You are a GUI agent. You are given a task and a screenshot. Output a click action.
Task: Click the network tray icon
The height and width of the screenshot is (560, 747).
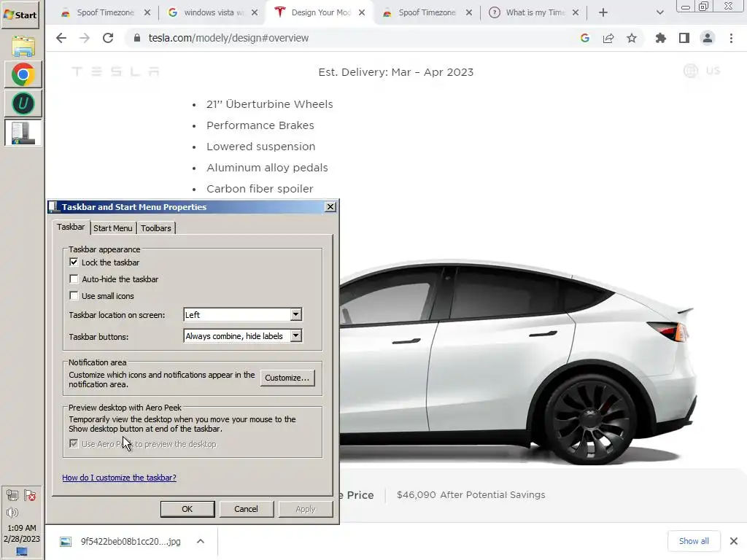pos(12,496)
